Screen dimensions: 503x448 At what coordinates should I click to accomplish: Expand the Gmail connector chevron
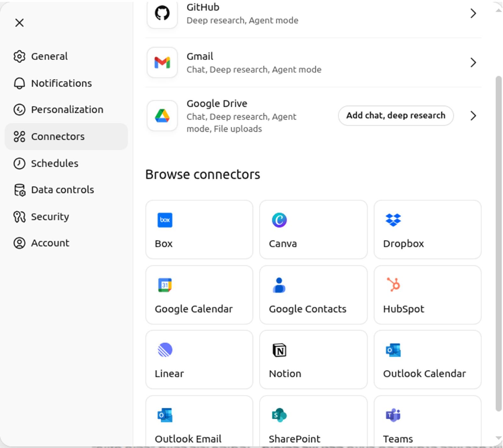473,63
